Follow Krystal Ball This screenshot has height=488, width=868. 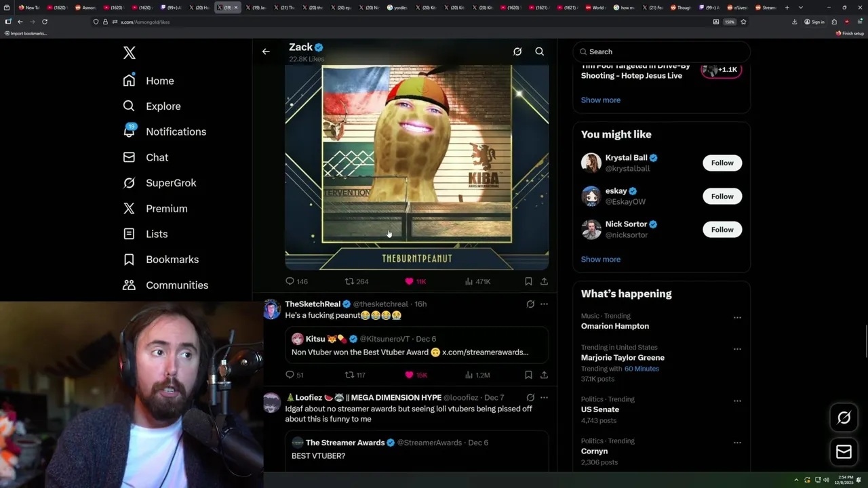[722, 163]
